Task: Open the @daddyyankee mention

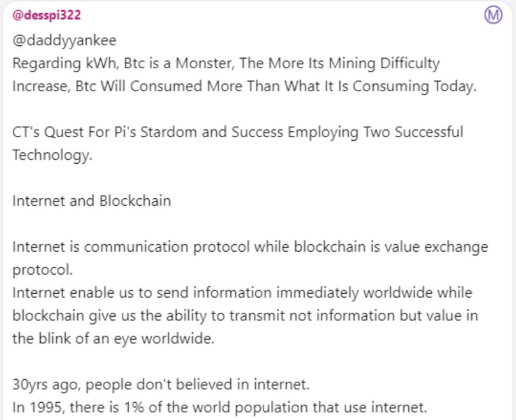Action: [64, 40]
